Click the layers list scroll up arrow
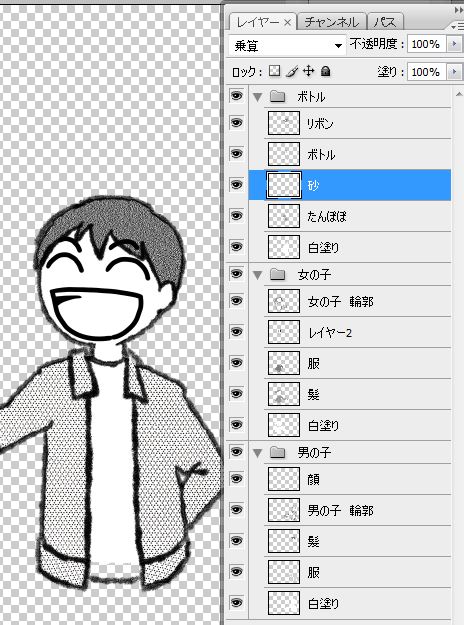This screenshot has width=464, height=625. [x=459, y=94]
